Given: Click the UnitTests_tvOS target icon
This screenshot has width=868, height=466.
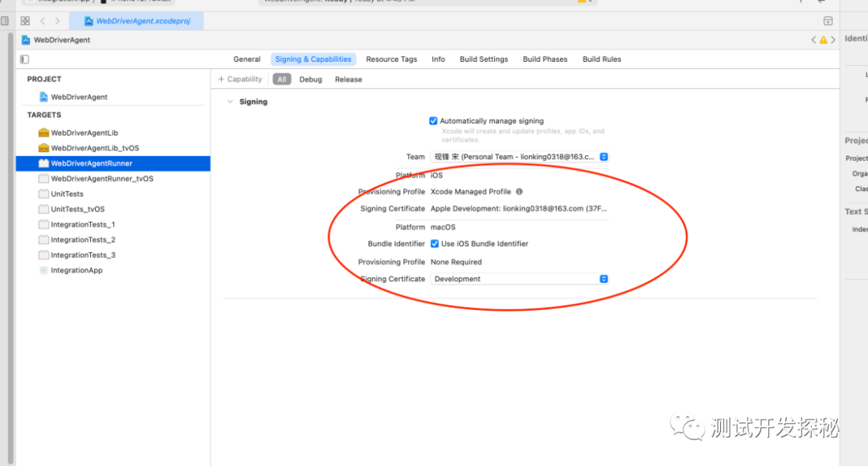Looking at the screenshot, I should pyautogui.click(x=43, y=209).
